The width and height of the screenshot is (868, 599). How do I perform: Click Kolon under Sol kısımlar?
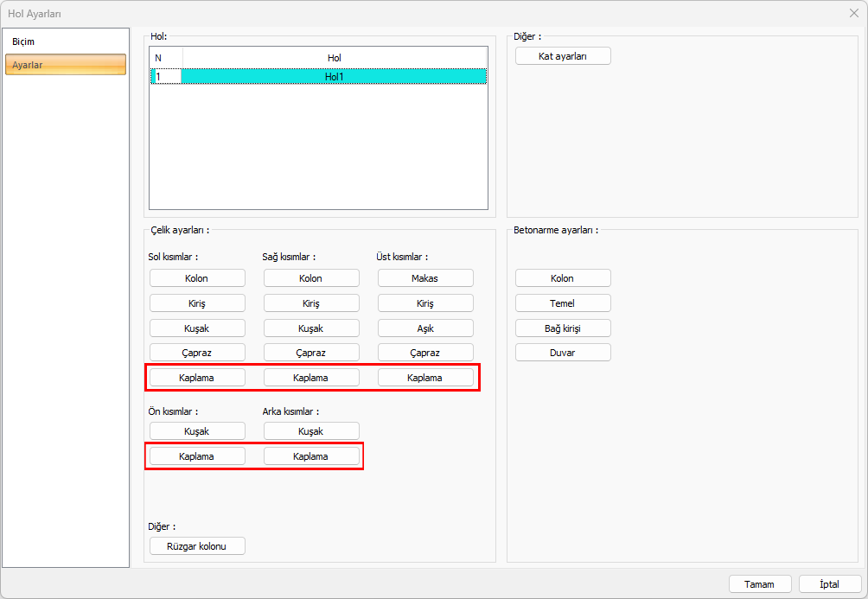(197, 278)
